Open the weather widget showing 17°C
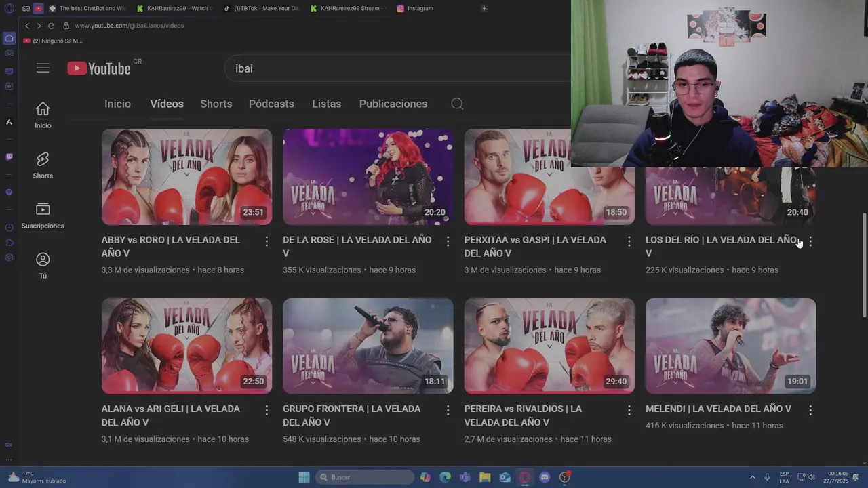 coord(37,477)
